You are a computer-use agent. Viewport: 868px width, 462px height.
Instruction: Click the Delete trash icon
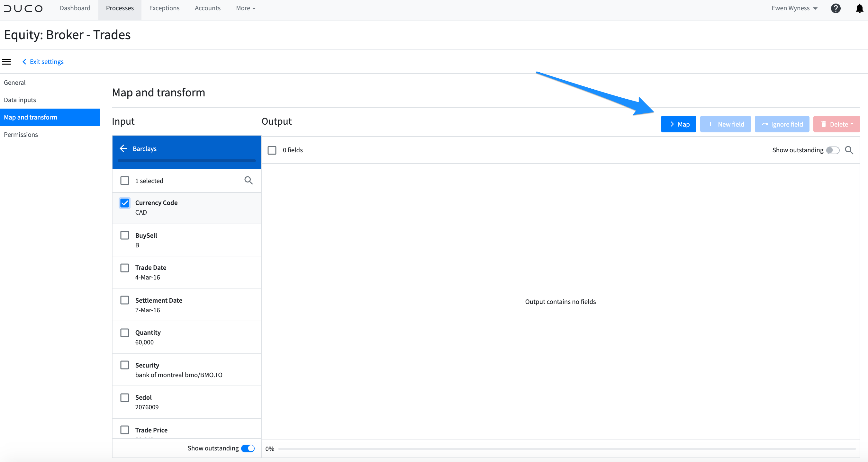824,124
